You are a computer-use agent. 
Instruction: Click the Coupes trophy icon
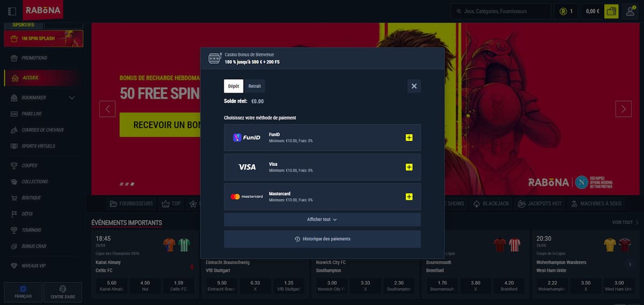(14, 165)
